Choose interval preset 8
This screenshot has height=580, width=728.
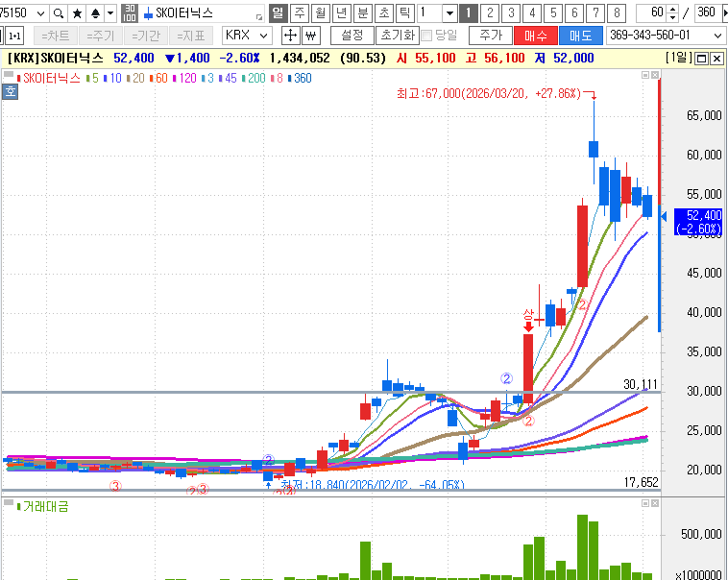pos(617,13)
